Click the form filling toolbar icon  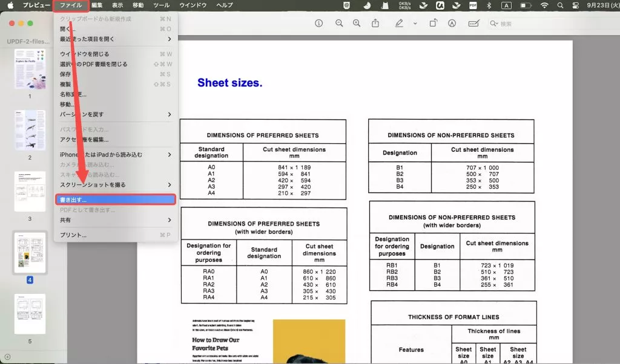473,24
